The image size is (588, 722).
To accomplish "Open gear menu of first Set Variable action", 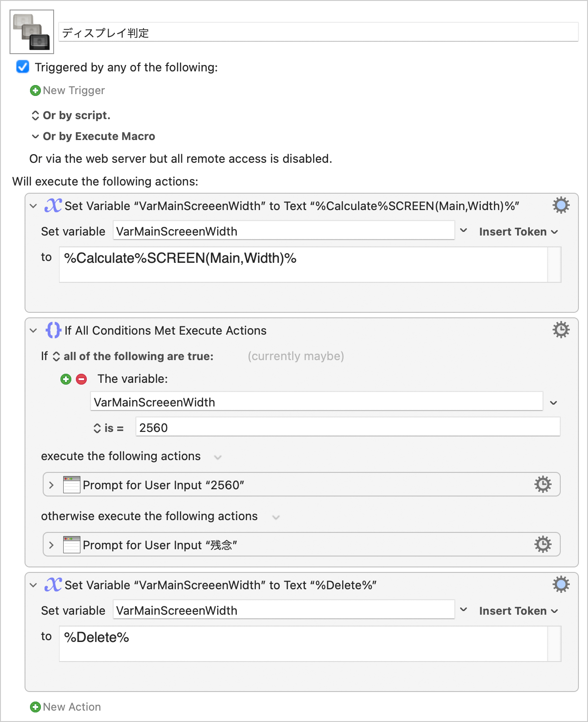I will pyautogui.click(x=561, y=206).
